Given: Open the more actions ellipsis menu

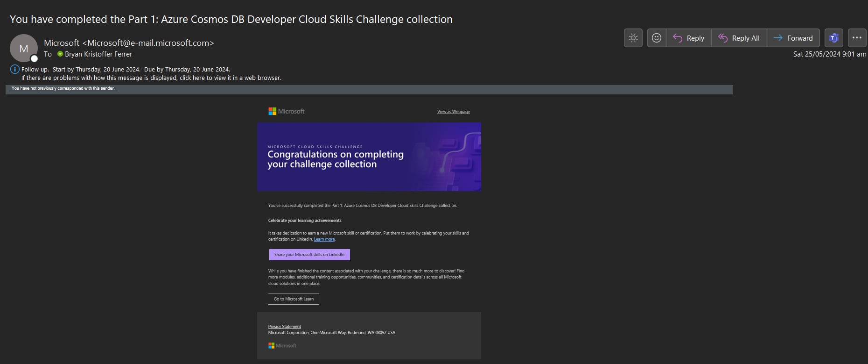Looking at the screenshot, I should (x=857, y=38).
